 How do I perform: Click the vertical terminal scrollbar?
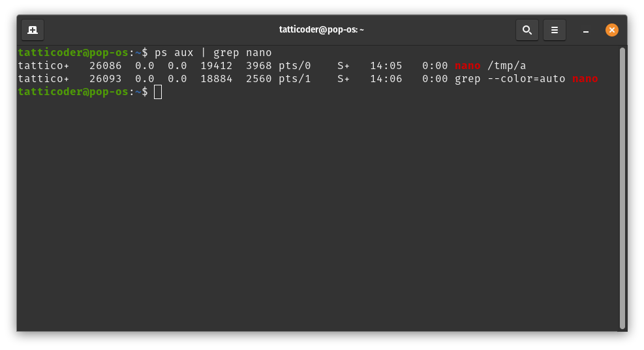pos(622,188)
